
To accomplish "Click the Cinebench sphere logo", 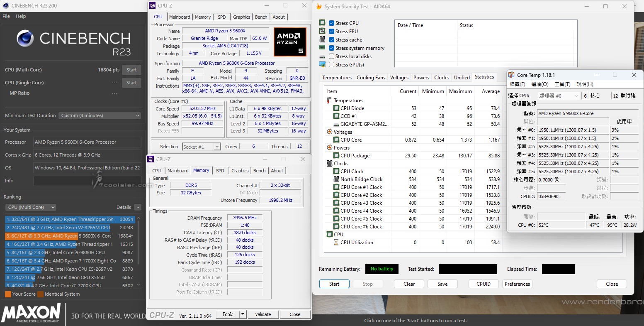I will point(25,38).
